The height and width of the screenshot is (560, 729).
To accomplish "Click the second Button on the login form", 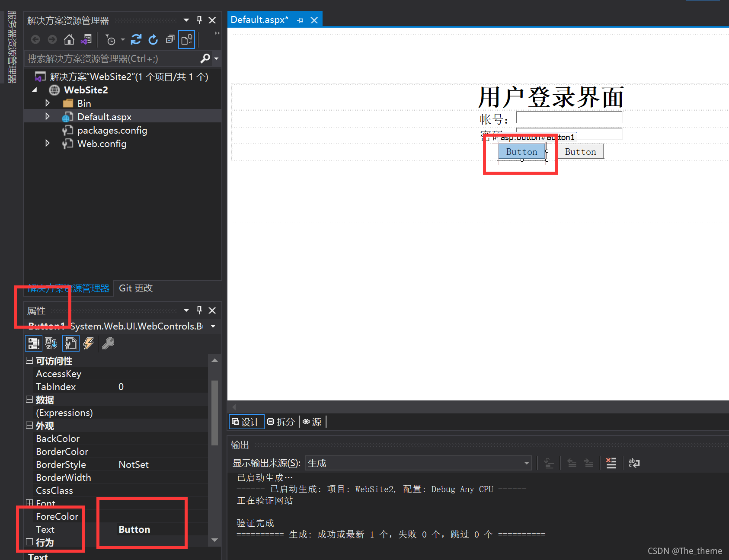I will pyautogui.click(x=580, y=152).
